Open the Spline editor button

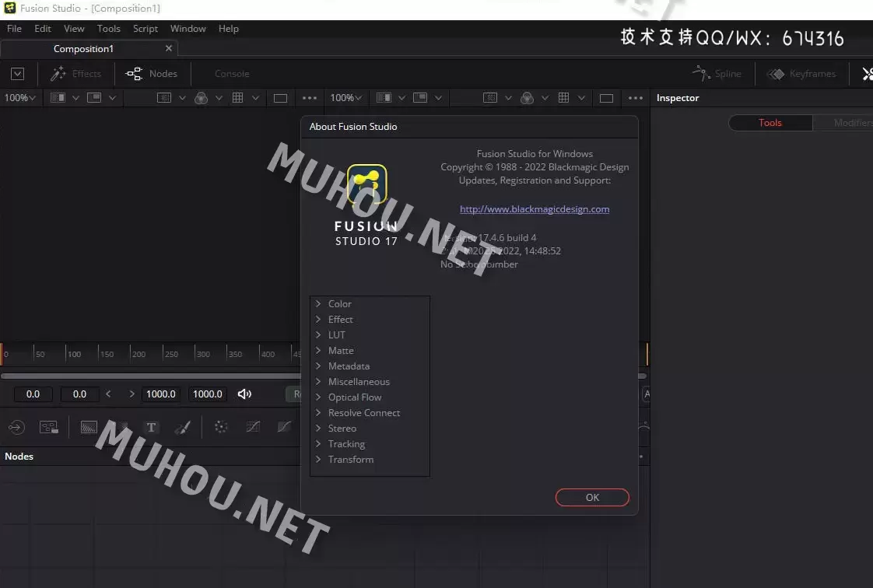point(717,73)
